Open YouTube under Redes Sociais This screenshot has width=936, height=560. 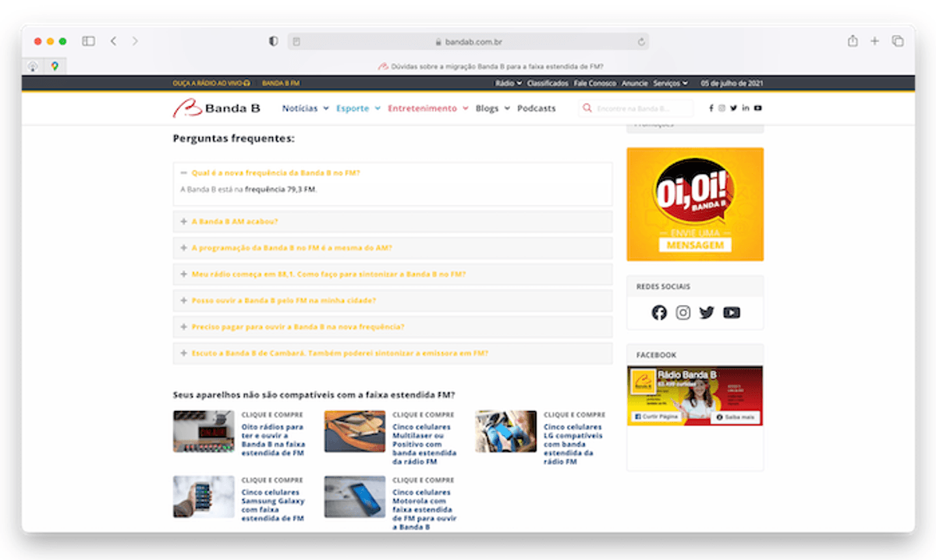tap(732, 313)
